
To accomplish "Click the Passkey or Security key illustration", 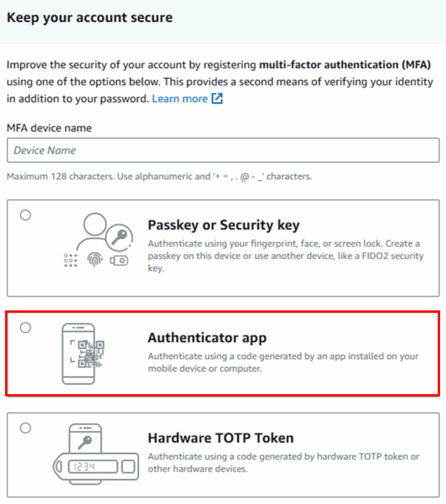I will tap(98, 240).
